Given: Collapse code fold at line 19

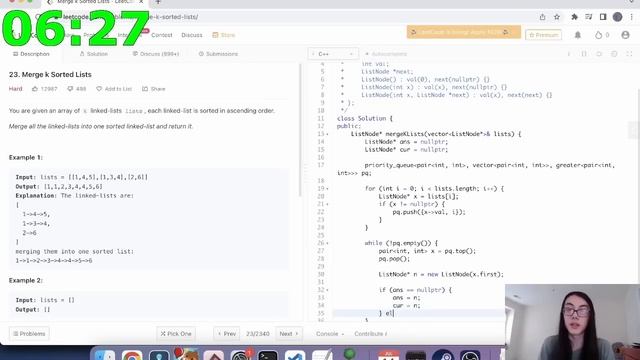Looking at the screenshot, I should pos(327,189).
